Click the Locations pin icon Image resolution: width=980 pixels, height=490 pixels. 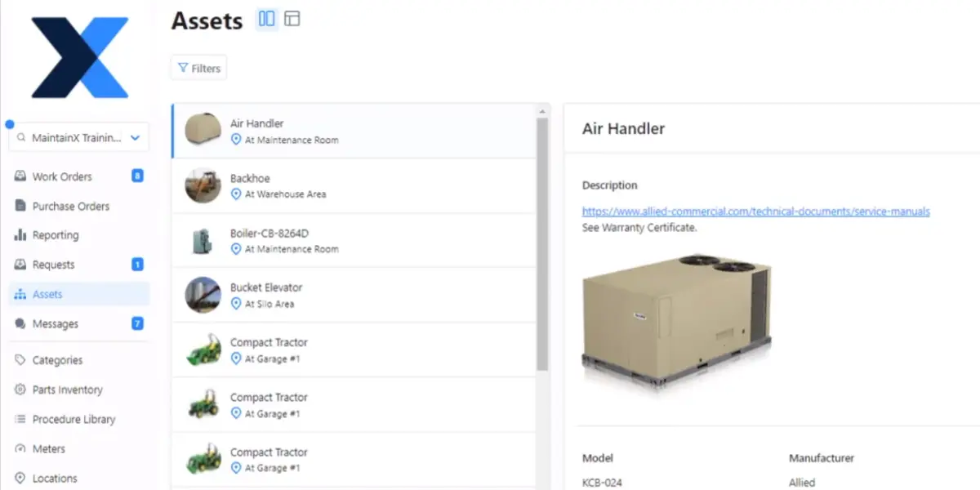point(20,479)
